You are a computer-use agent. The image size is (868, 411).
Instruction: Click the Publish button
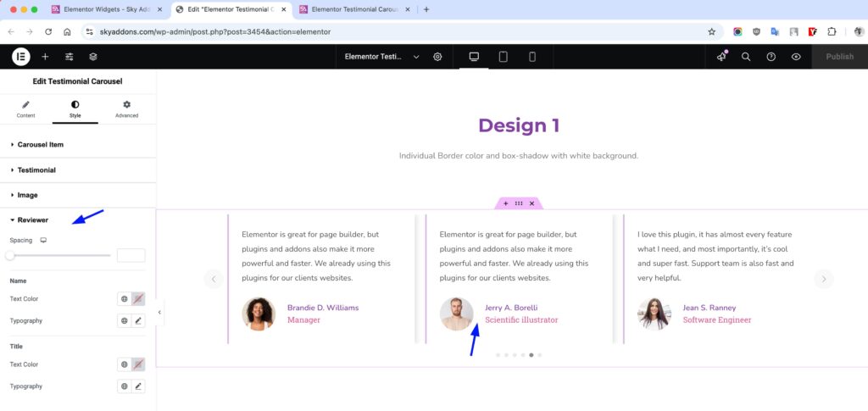[x=839, y=57]
